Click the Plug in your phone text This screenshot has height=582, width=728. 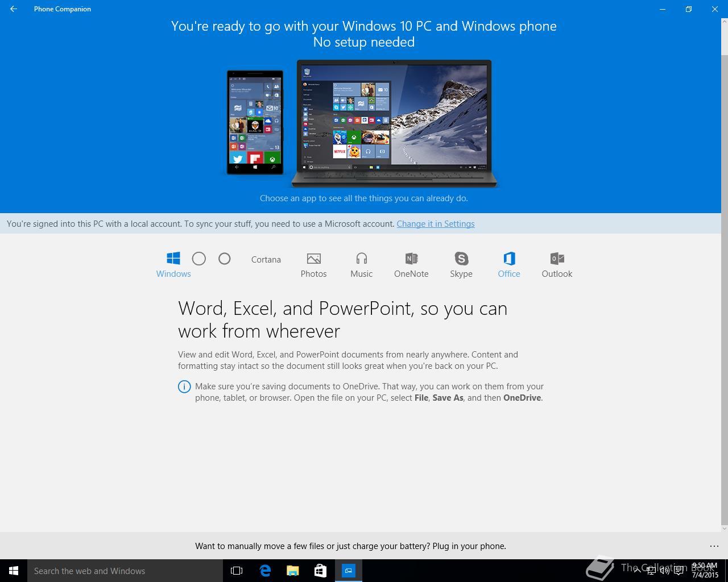click(469, 546)
